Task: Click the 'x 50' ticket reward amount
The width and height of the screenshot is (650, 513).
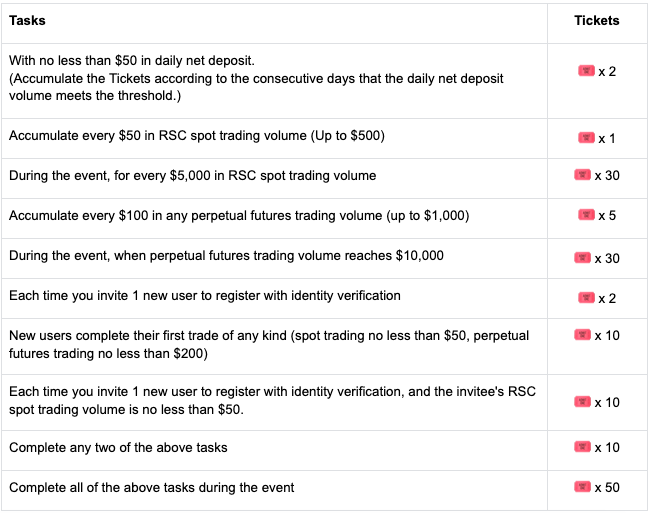Action: tap(607, 487)
